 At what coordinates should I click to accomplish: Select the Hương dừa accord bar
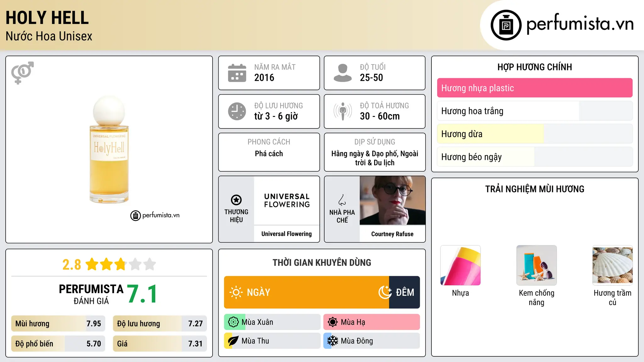pyautogui.click(x=535, y=134)
